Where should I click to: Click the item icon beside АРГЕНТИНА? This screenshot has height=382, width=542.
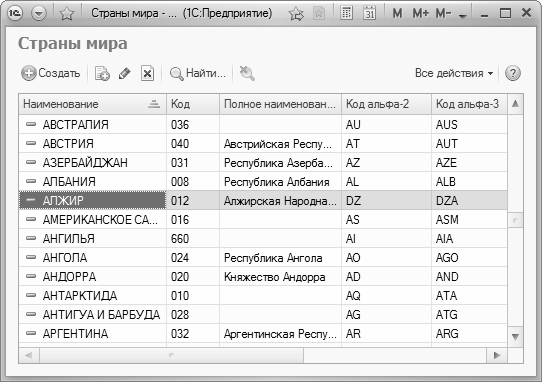click(31, 333)
